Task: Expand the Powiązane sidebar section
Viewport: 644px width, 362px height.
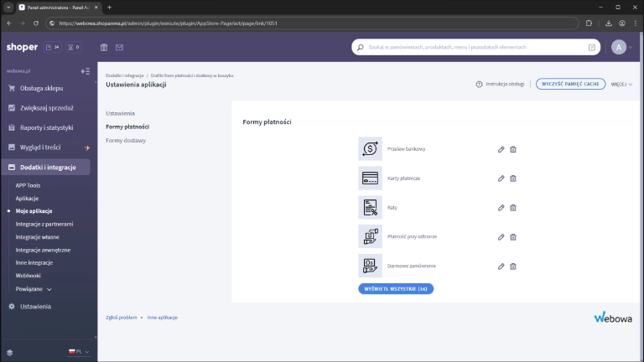Action: click(x=34, y=288)
